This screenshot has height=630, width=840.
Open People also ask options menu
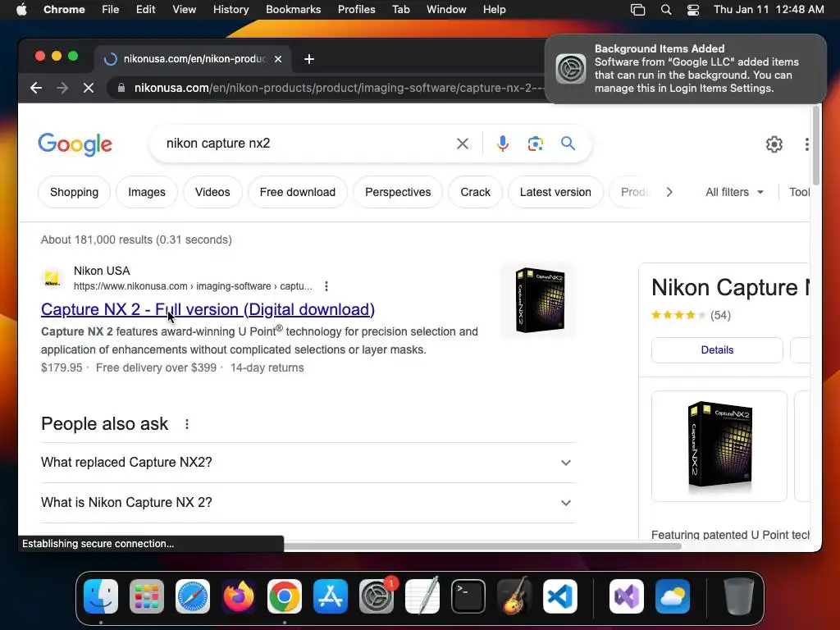tap(187, 424)
